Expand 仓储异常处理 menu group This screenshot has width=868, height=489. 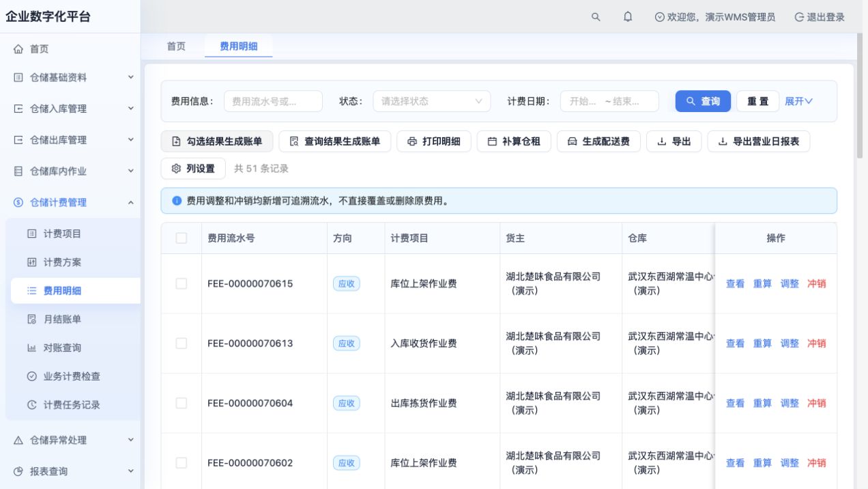point(131,440)
